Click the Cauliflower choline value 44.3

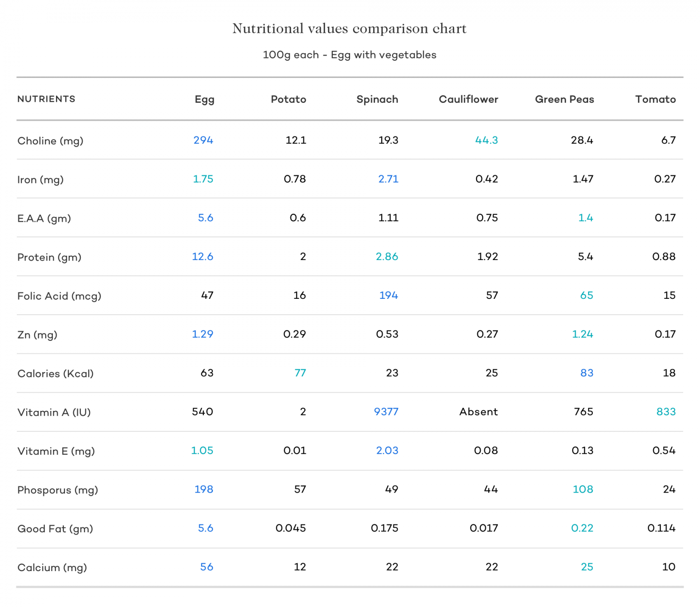click(486, 140)
